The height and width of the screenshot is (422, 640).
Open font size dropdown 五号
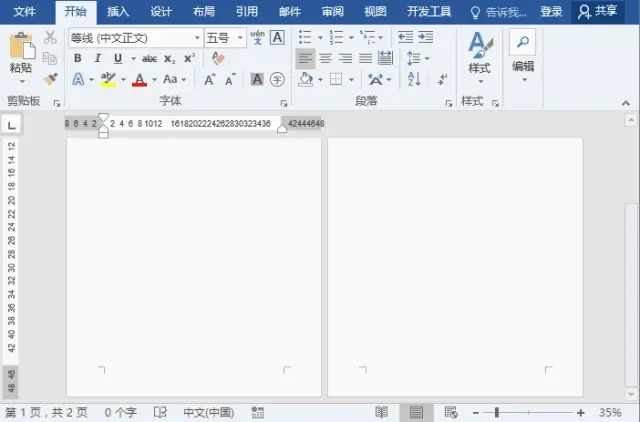tap(240, 38)
